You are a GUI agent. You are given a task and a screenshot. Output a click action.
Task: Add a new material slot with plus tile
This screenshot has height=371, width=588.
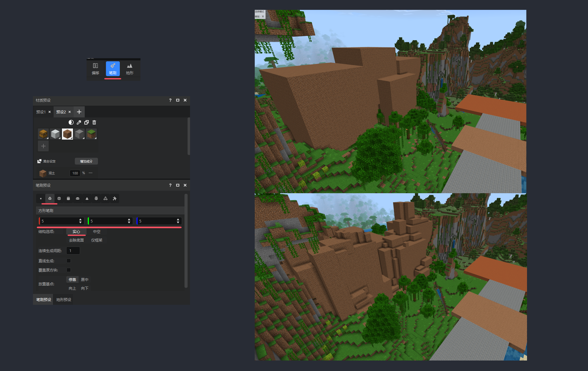click(x=43, y=146)
